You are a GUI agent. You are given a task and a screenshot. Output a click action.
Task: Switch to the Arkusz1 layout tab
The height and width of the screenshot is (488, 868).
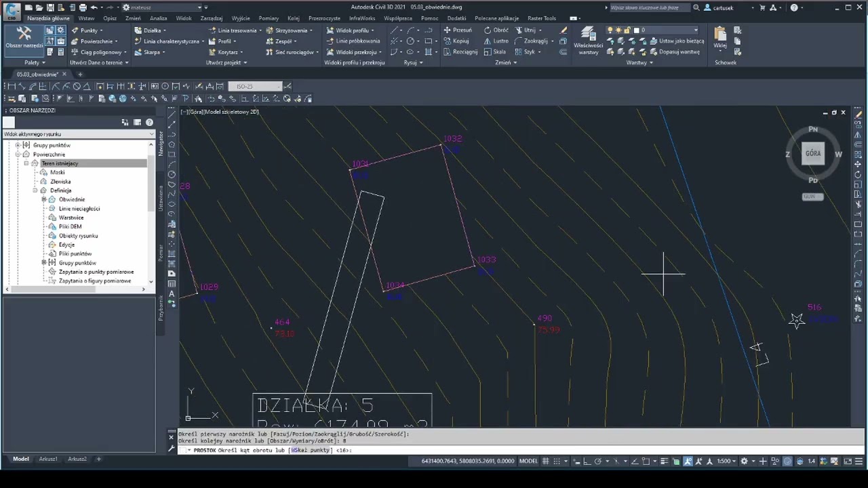coord(48,459)
